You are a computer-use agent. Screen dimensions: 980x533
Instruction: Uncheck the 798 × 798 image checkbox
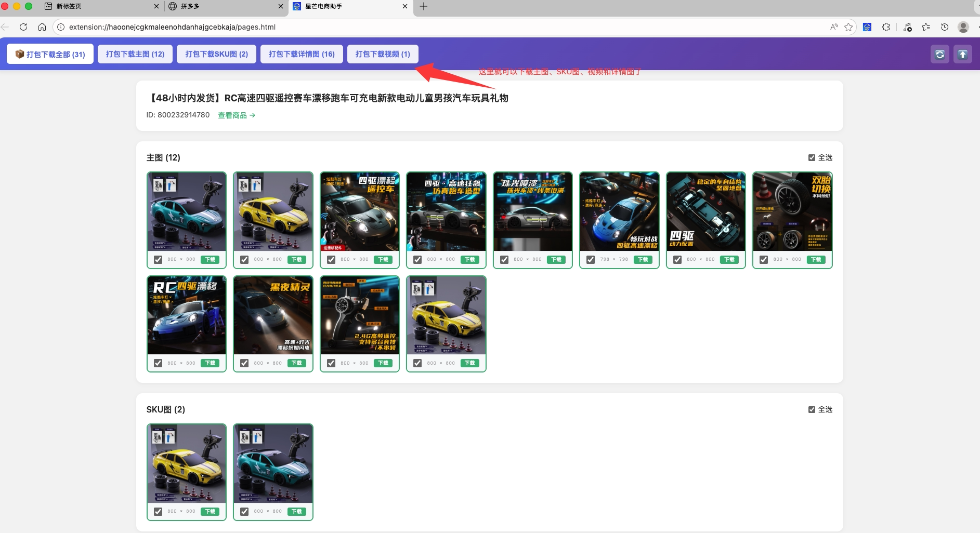click(x=591, y=260)
